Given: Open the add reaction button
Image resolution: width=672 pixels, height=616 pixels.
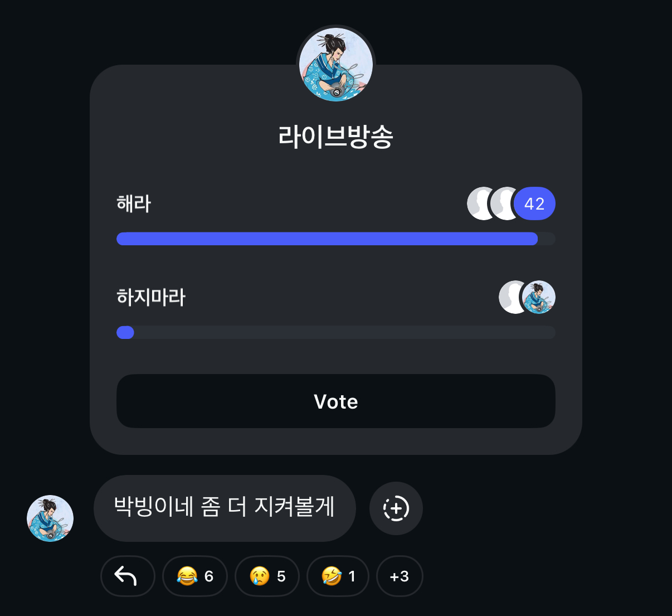Looking at the screenshot, I should (x=396, y=508).
